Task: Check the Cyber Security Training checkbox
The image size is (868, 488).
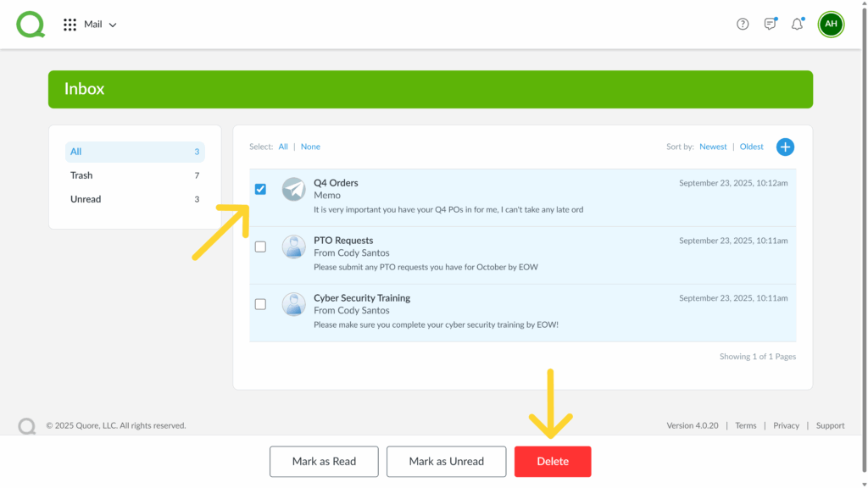Action: tap(260, 304)
